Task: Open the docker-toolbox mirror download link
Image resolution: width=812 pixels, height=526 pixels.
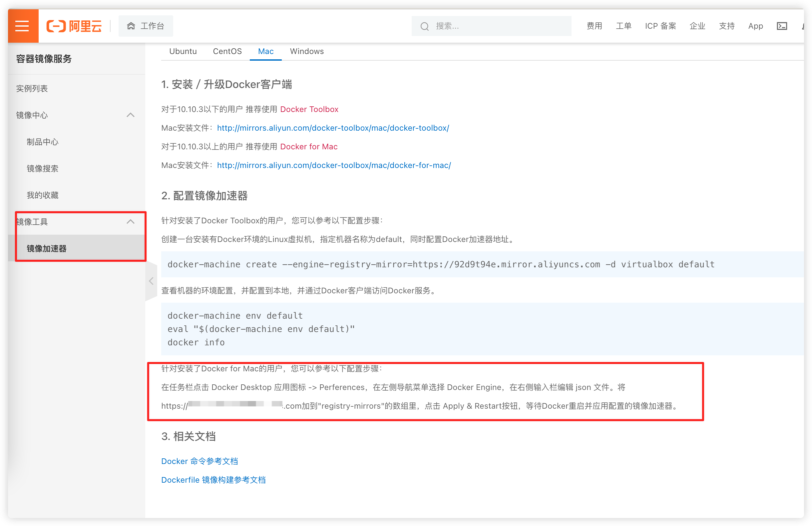Action: pos(333,128)
